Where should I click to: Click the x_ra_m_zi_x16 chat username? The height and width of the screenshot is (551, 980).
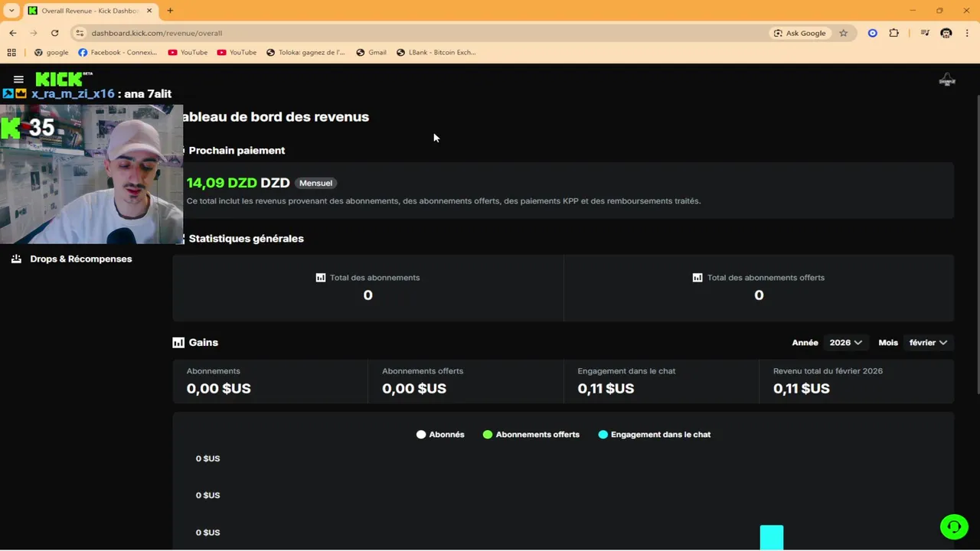(73, 93)
